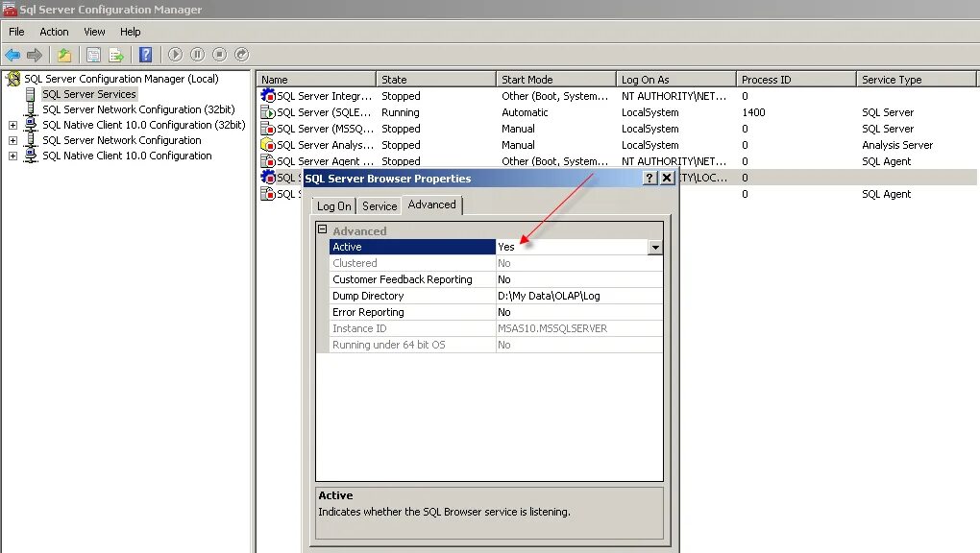980x553 pixels.
Task: Click the Start Service toolbar icon
Action: coord(175,55)
